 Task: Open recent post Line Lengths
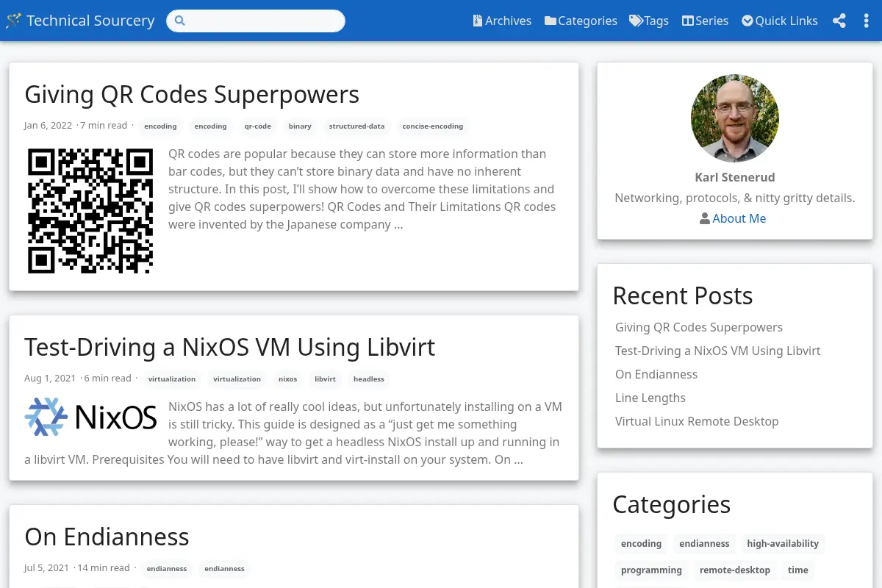point(650,398)
